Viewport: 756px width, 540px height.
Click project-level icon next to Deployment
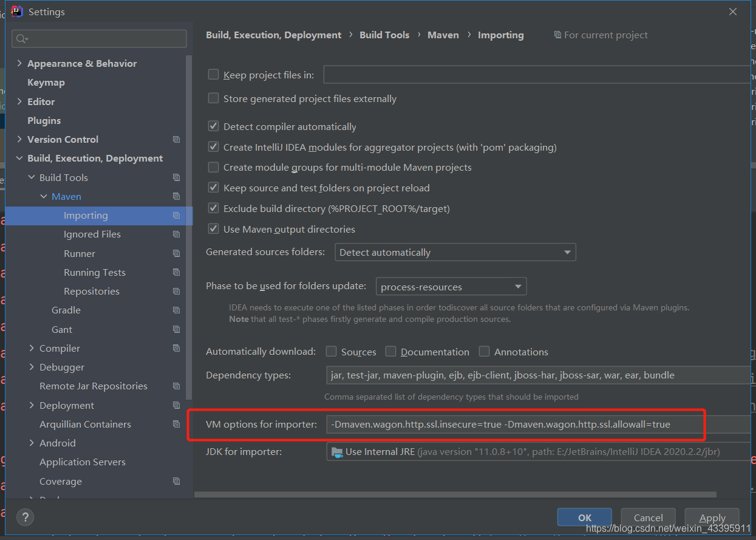(176, 405)
